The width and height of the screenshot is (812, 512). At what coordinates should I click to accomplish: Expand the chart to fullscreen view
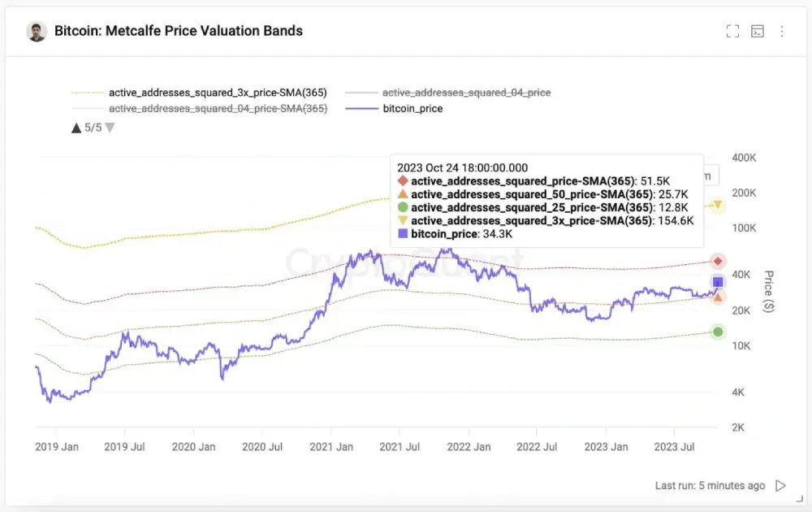[x=732, y=31]
